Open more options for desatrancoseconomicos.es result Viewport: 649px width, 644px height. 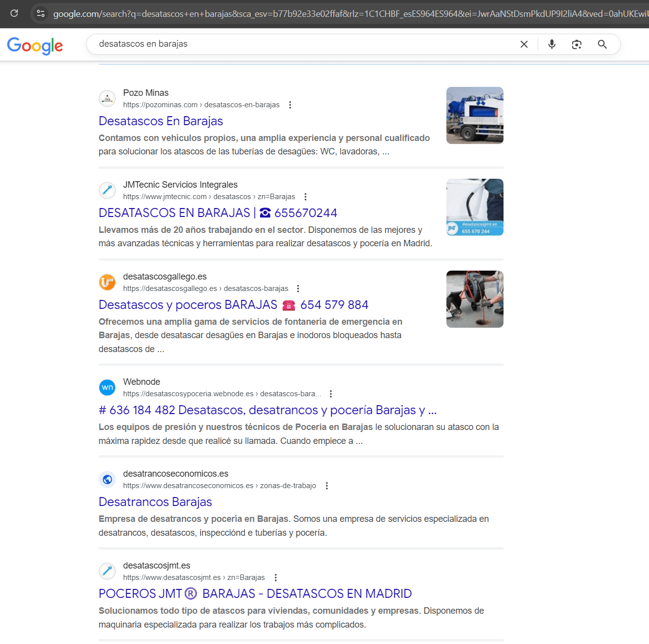click(327, 486)
